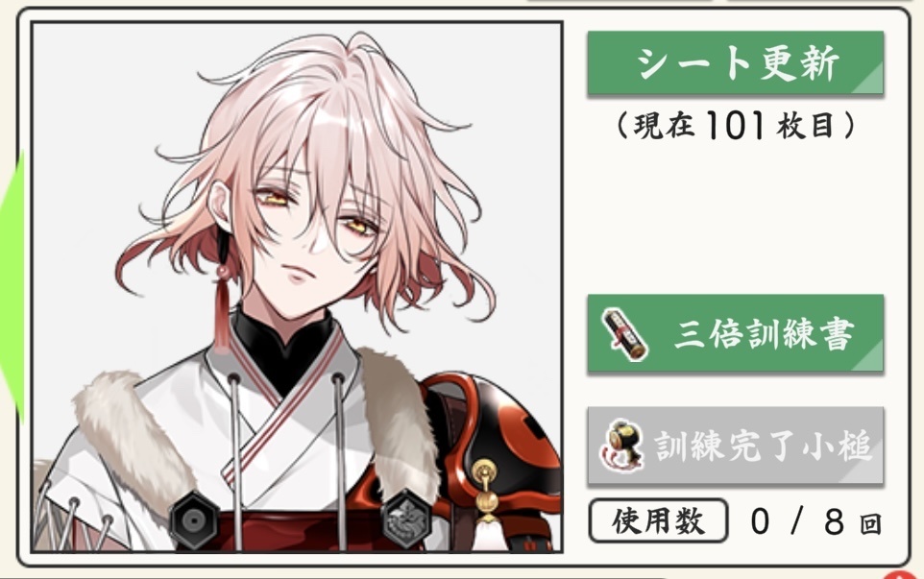Use the 三倍訓練書 button
The height and width of the screenshot is (579, 924).
[x=736, y=333]
